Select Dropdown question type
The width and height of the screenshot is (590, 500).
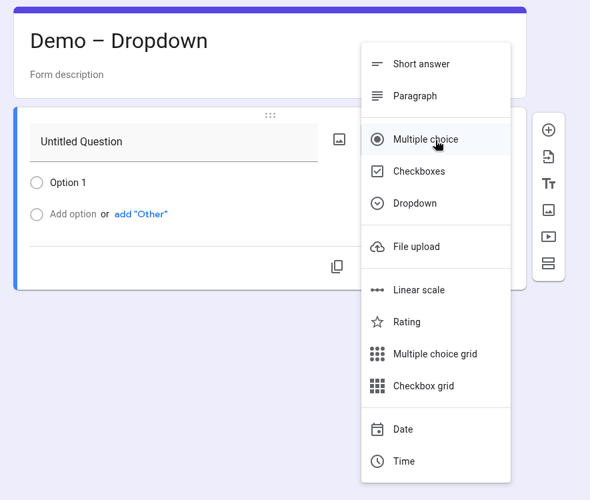click(x=436, y=203)
